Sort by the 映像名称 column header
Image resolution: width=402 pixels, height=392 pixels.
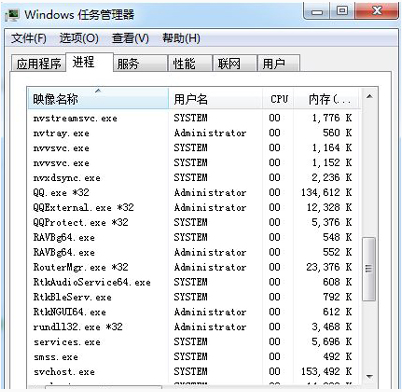point(98,99)
